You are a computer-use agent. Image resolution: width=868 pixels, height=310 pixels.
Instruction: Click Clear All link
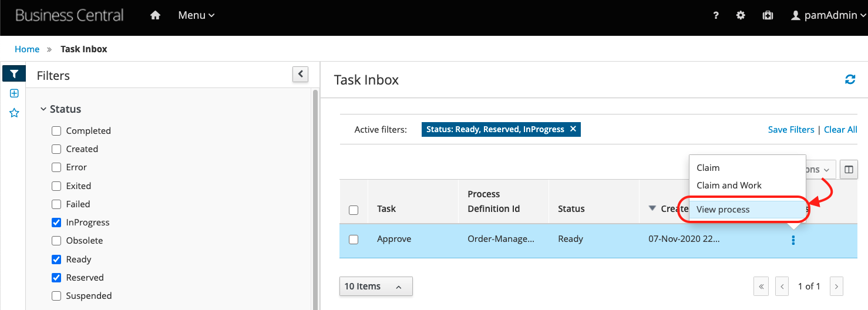[840, 130]
